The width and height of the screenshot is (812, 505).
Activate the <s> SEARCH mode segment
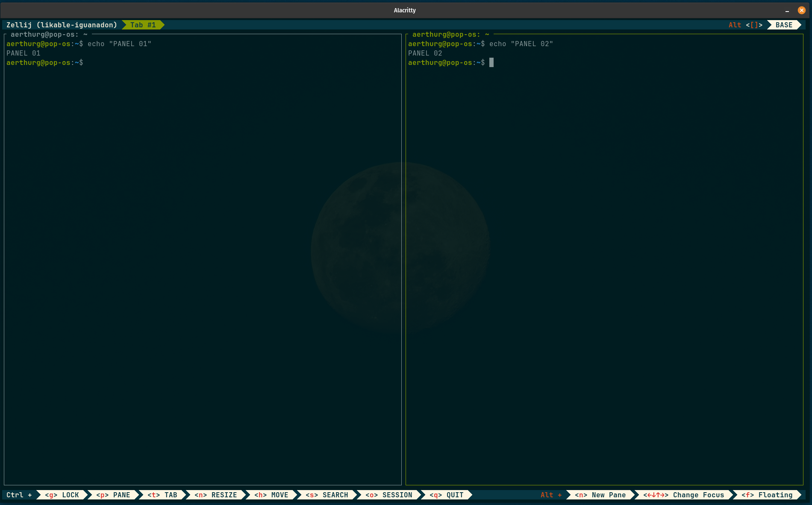pyautogui.click(x=327, y=495)
